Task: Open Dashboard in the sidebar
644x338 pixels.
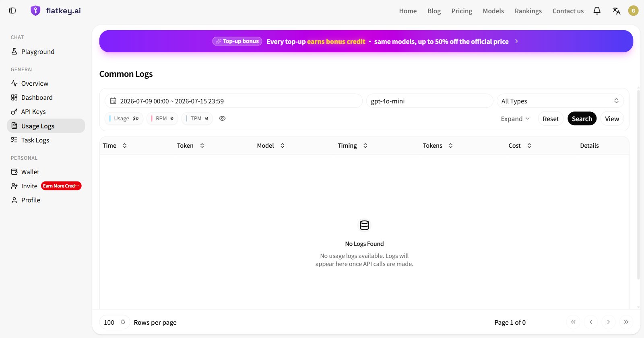Action: (46, 97)
